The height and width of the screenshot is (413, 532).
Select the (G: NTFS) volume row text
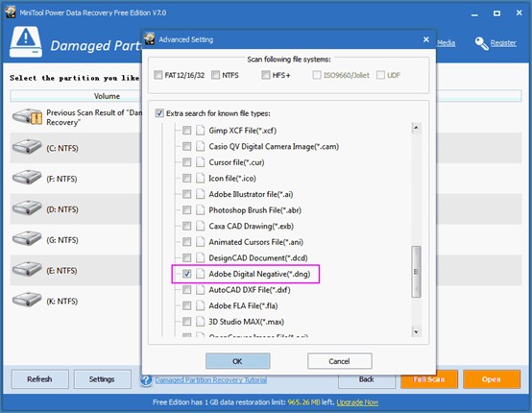(x=62, y=240)
